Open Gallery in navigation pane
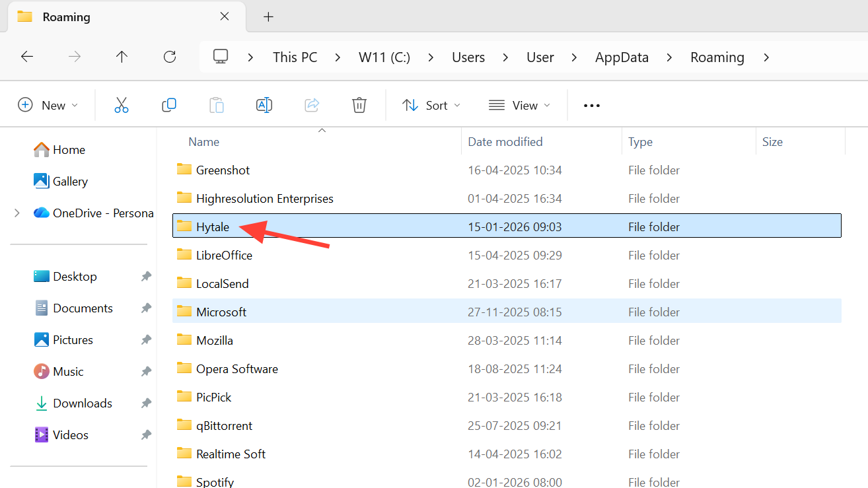Screen dimensions: 868x488 coord(61,182)
